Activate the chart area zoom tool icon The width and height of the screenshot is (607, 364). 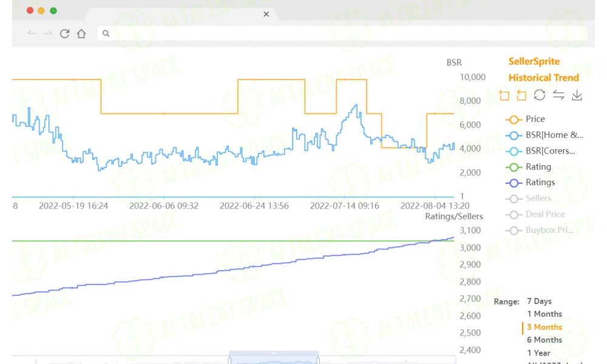[504, 95]
